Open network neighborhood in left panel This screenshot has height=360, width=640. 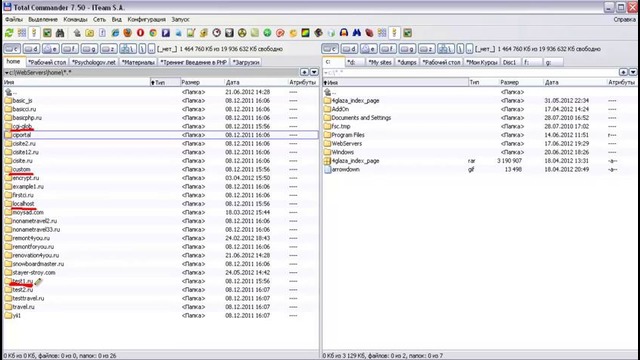point(128,49)
